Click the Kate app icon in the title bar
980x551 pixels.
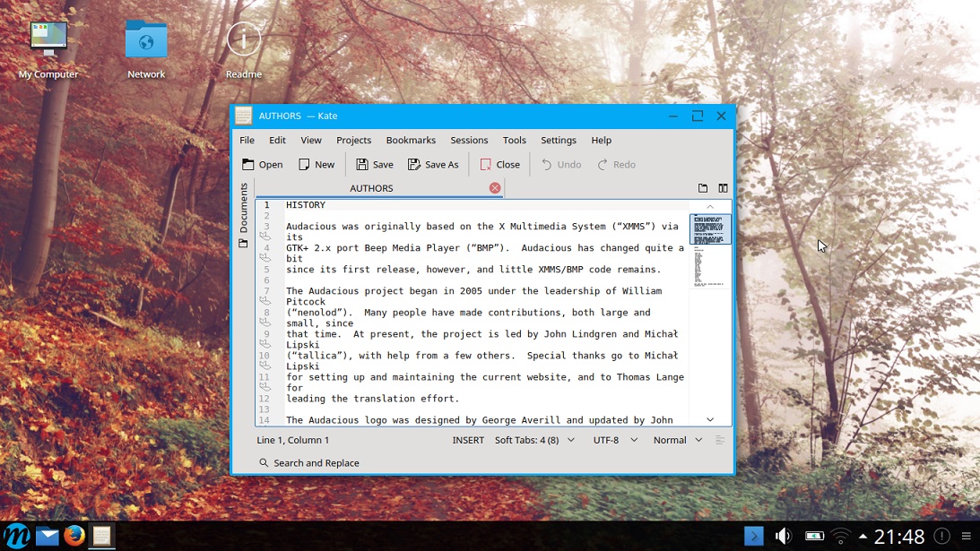coord(244,116)
